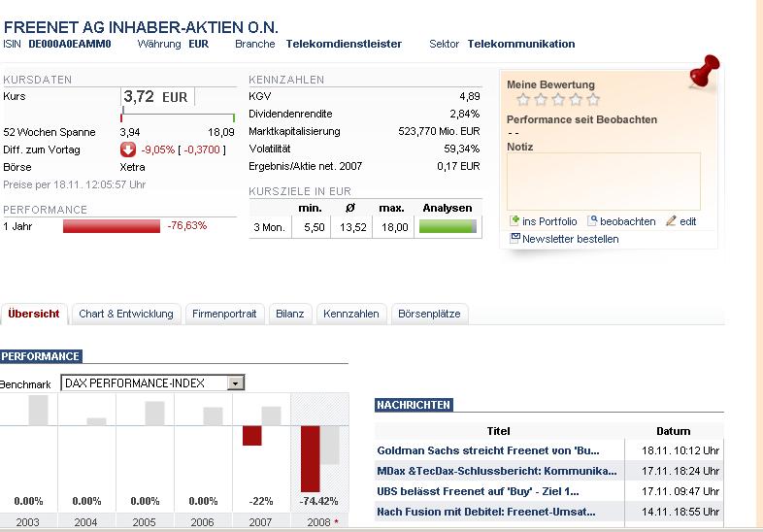The width and height of the screenshot is (763, 532).
Task: Rate with the fourth star
Action: (x=576, y=100)
